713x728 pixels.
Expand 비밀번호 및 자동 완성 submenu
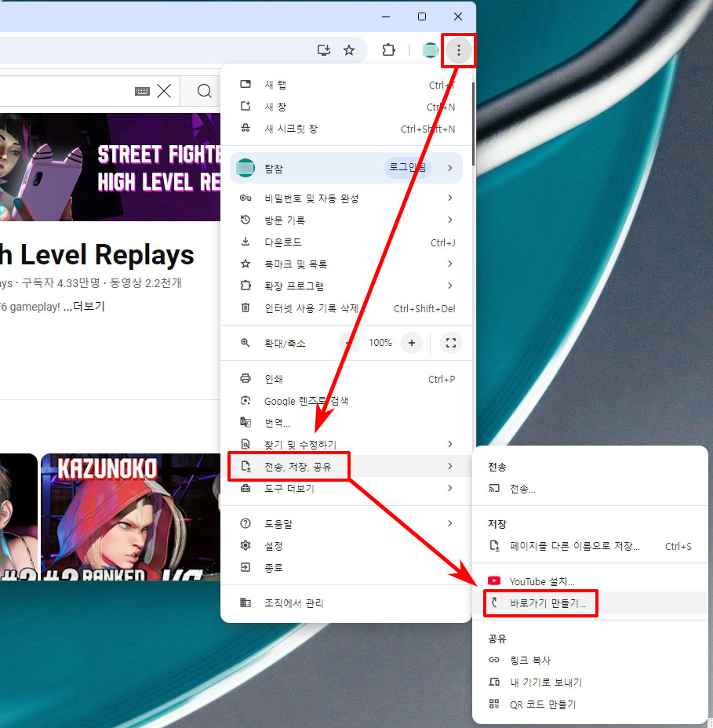[x=347, y=198]
